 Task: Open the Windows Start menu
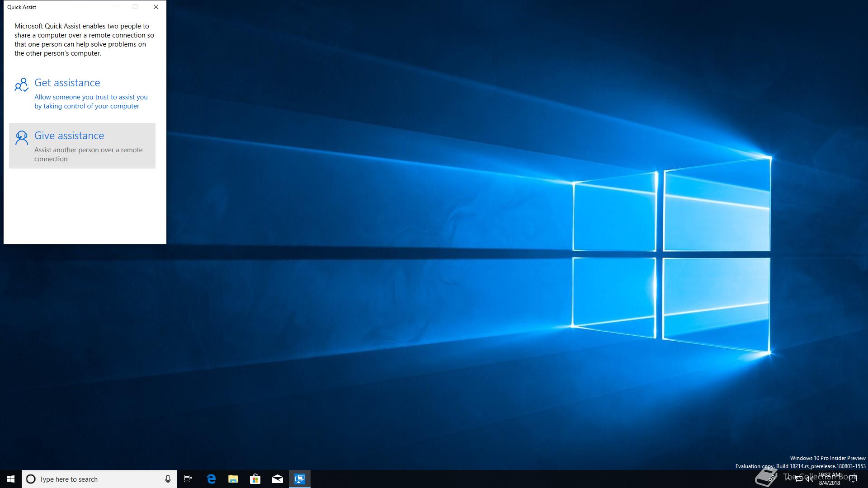tap(11, 479)
